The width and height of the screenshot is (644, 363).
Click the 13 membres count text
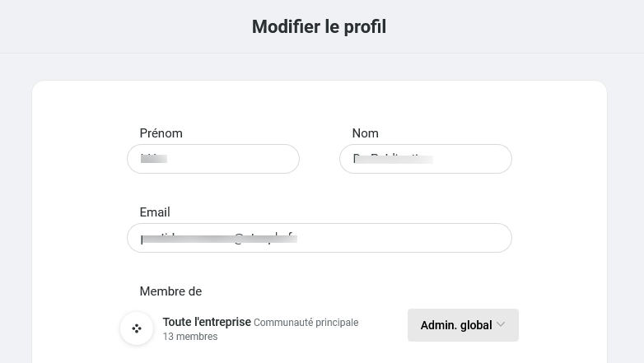tap(190, 337)
